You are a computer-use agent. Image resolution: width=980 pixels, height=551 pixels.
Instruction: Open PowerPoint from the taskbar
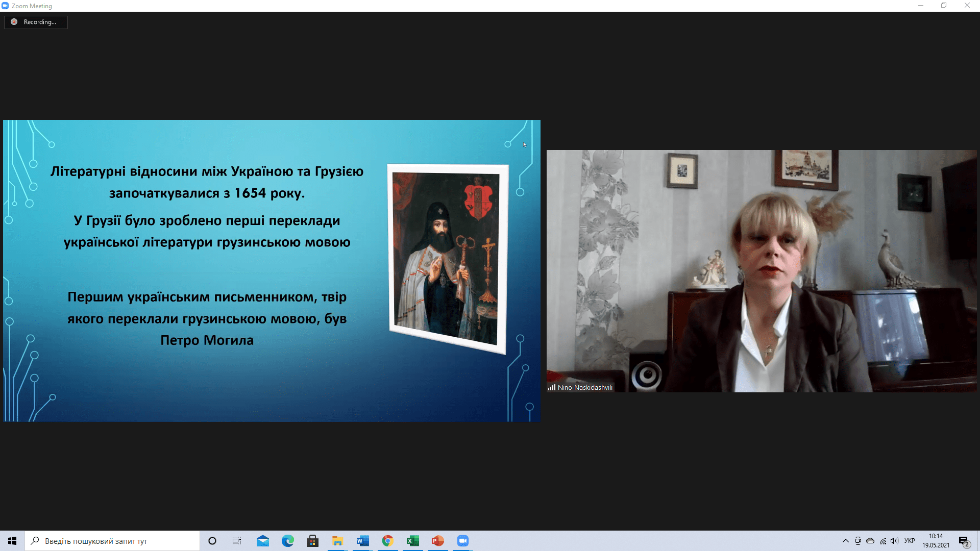[x=437, y=541]
